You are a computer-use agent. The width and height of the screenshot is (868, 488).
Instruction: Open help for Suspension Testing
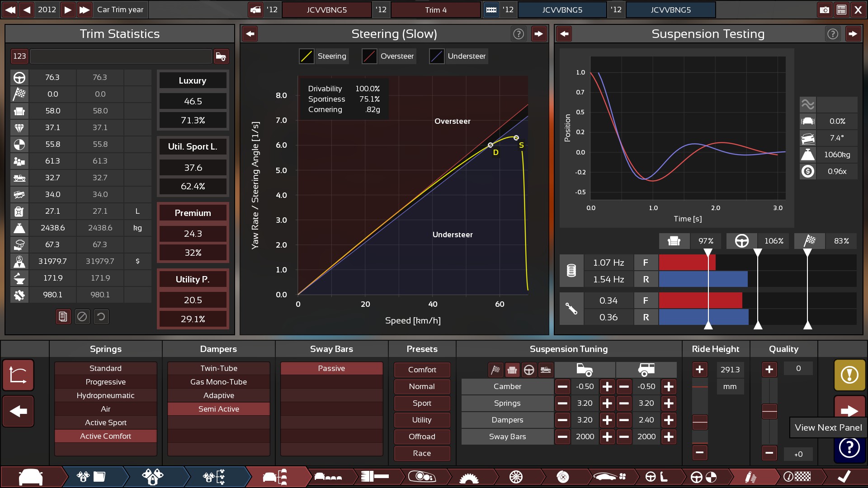click(833, 34)
